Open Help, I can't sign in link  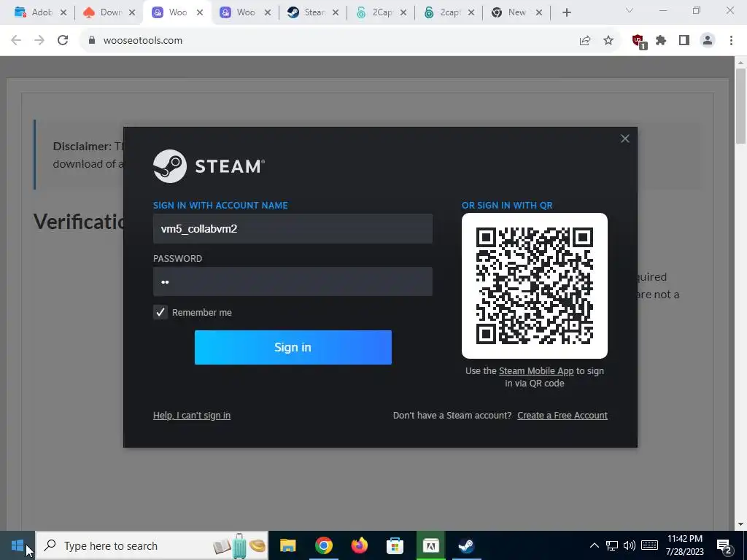tap(192, 415)
